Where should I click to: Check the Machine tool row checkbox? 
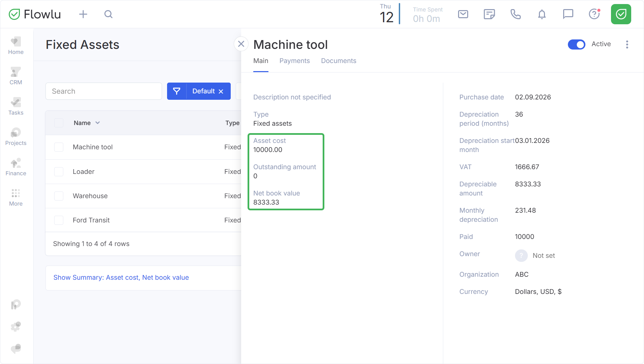click(x=59, y=147)
